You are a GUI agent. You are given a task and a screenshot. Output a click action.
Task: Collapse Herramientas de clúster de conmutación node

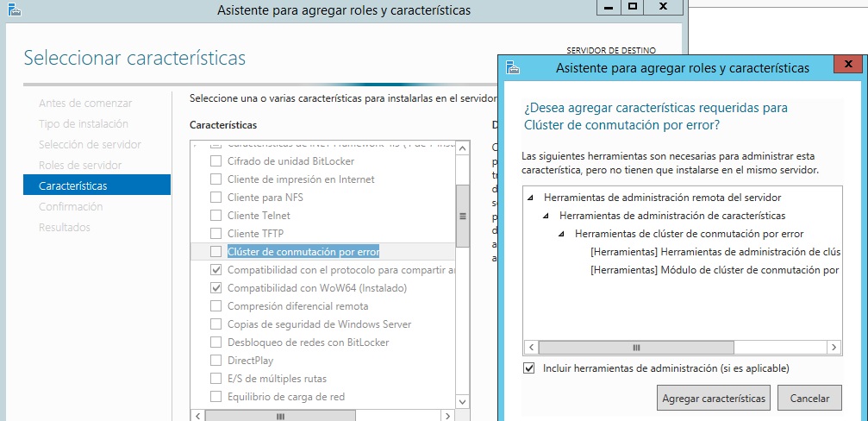[x=562, y=234]
